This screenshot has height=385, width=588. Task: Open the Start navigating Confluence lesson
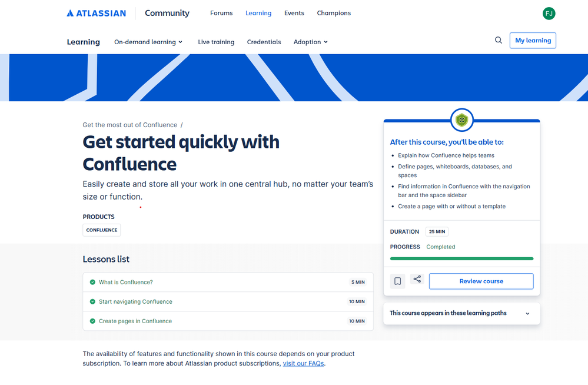click(x=135, y=301)
